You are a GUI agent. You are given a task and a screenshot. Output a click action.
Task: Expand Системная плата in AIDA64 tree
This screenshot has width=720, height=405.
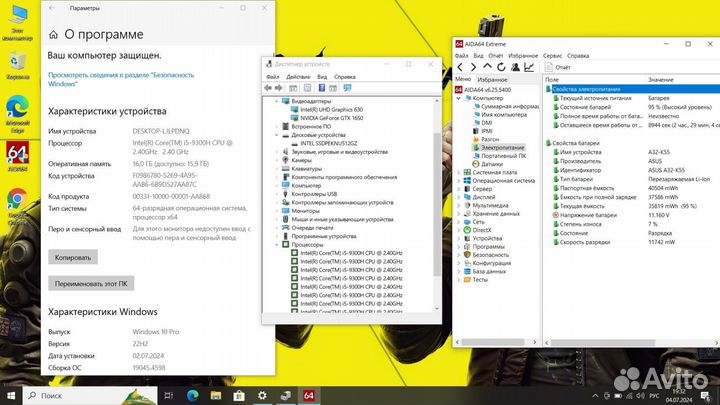(459, 172)
